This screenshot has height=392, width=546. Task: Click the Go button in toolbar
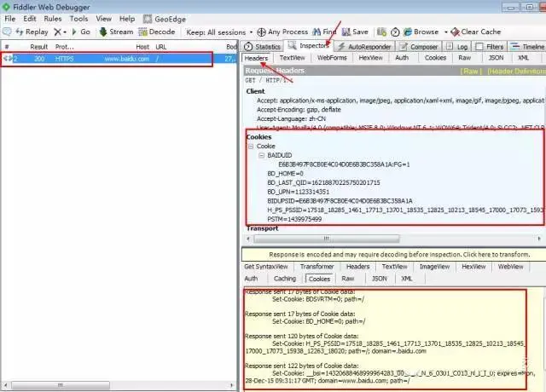click(81, 32)
